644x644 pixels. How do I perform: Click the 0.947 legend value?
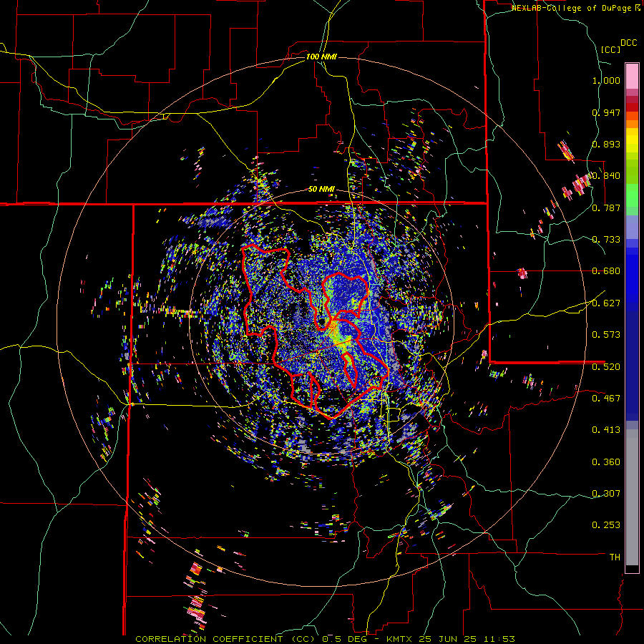(606, 112)
